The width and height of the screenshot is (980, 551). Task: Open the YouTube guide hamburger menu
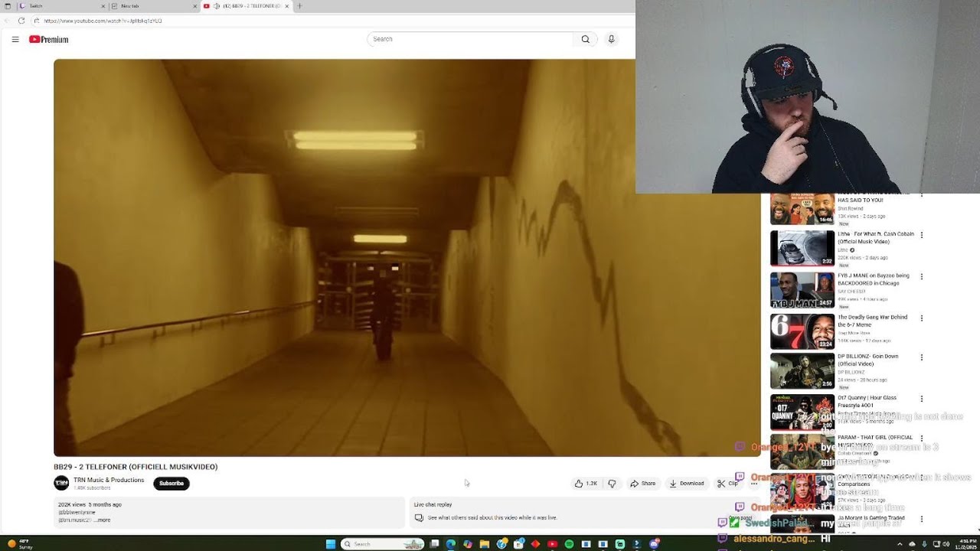(15, 39)
